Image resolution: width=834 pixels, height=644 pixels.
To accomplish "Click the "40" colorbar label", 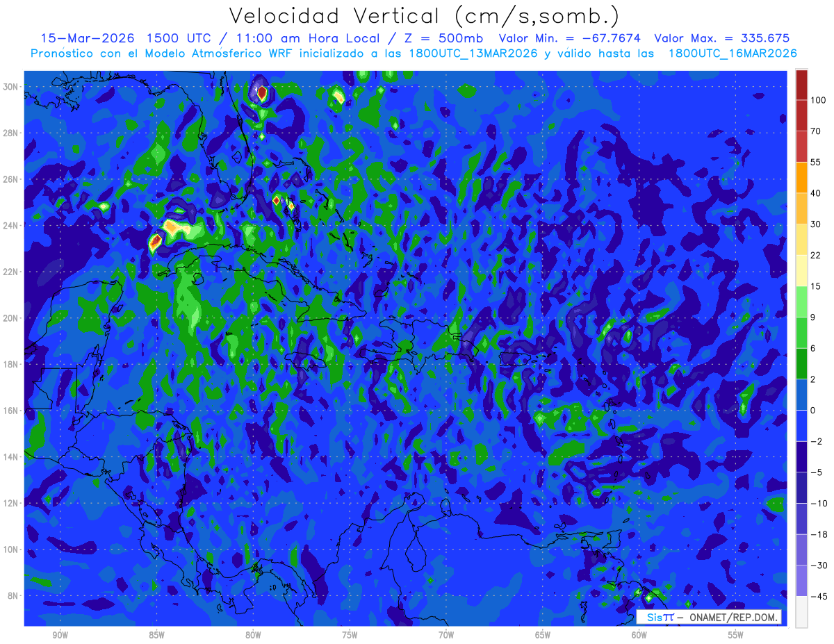I will [x=816, y=192].
